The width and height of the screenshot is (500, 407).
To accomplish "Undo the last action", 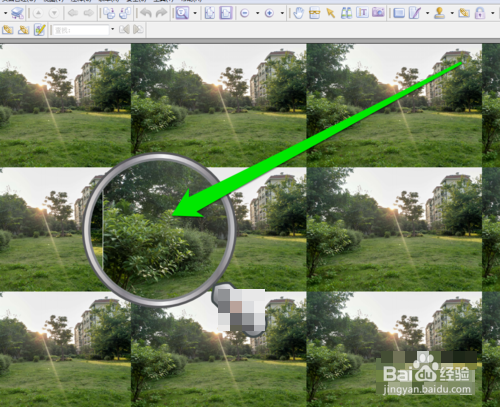I will 146,13.
